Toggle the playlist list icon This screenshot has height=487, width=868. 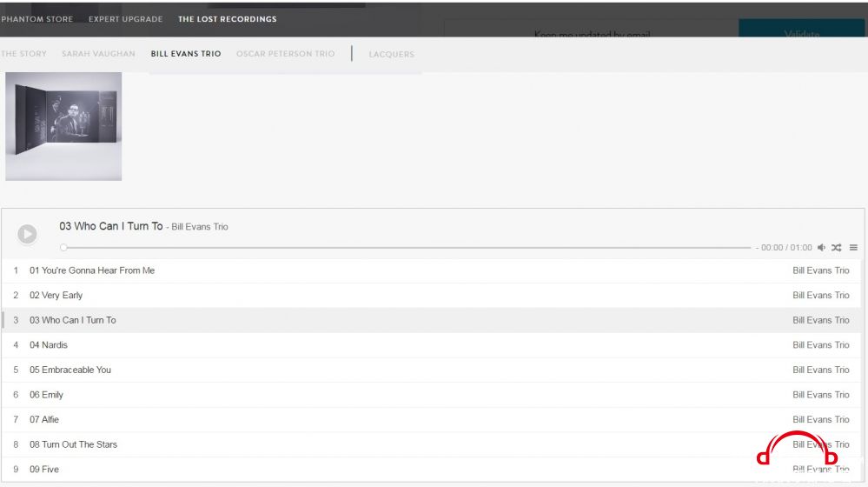pos(853,248)
